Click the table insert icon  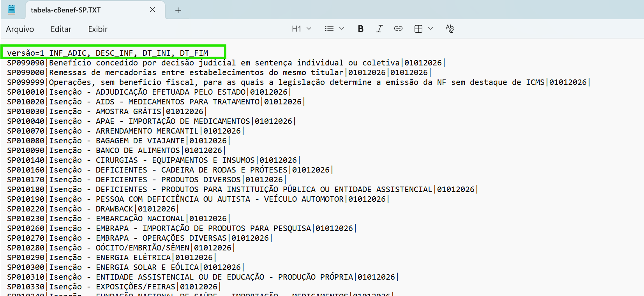tap(418, 29)
